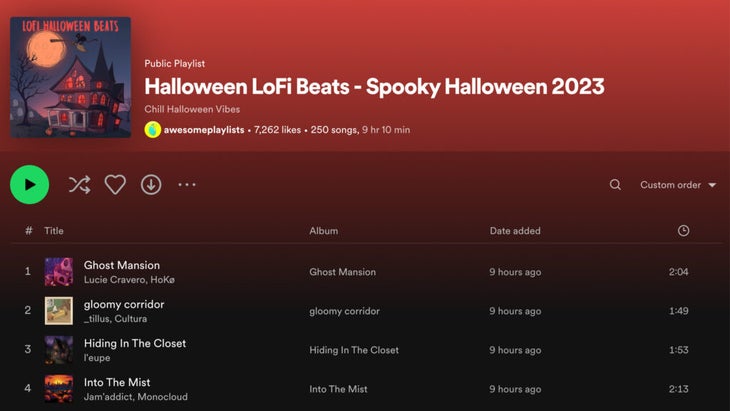
Task: Click the gloomy corridor track thumbnail
Action: (x=59, y=311)
